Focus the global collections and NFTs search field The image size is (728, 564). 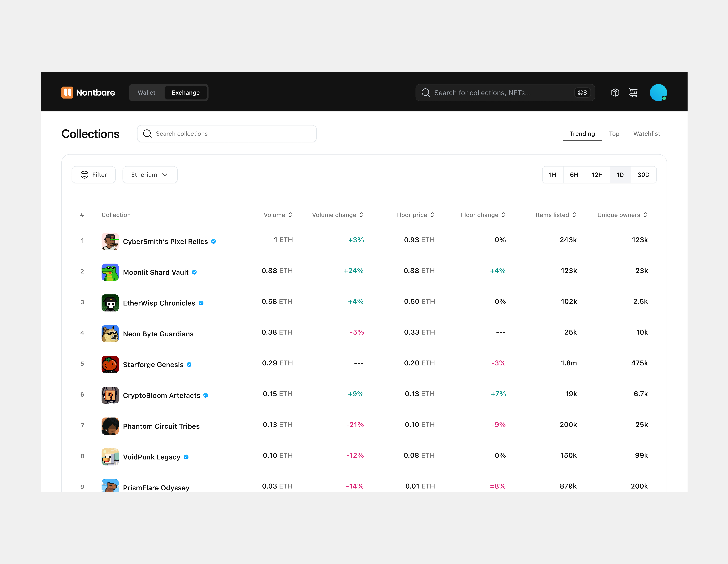[505, 93]
